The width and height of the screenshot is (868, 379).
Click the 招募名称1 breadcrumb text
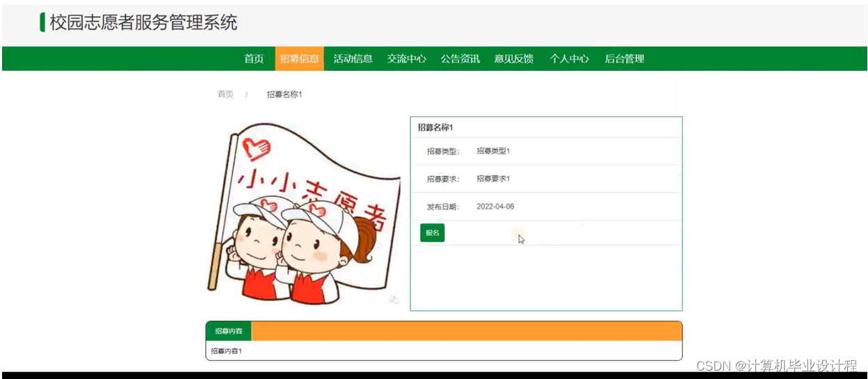[x=284, y=95]
